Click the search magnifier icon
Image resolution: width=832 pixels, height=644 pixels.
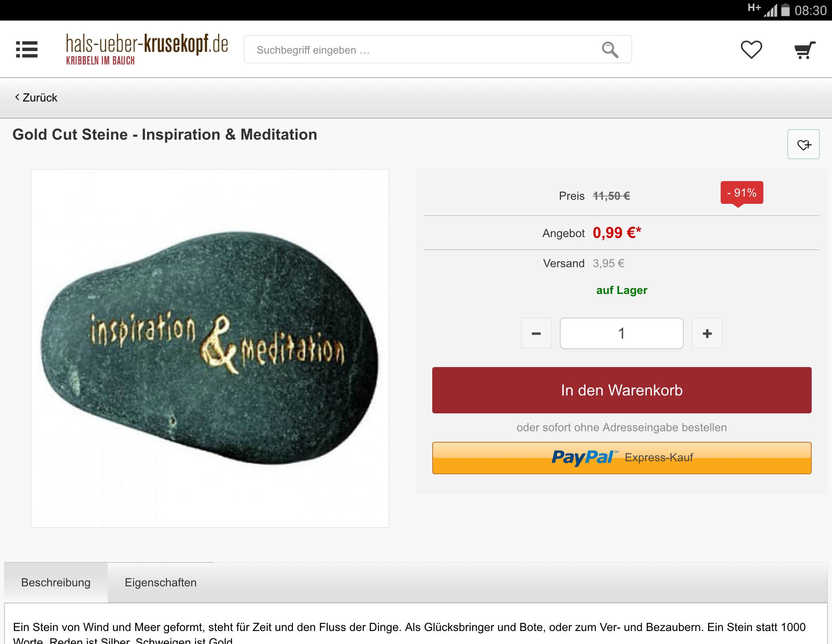pyautogui.click(x=610, y=50)
